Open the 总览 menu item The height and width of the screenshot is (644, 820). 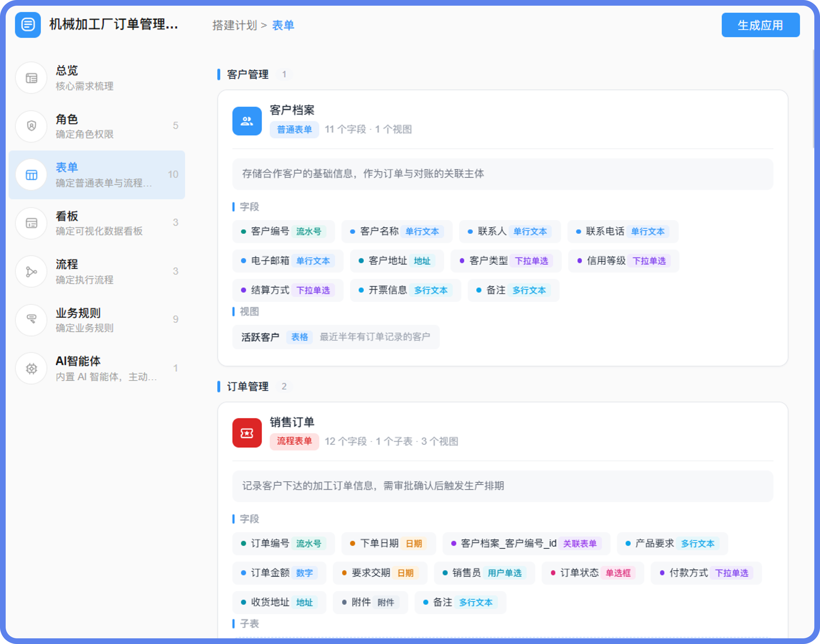tap(97, 78)
